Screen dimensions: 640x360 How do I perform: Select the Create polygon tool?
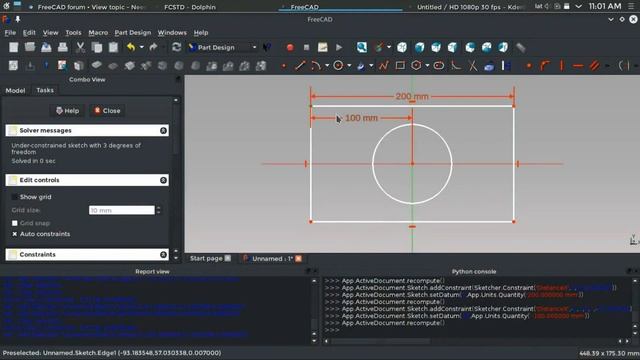pos(416,65)
